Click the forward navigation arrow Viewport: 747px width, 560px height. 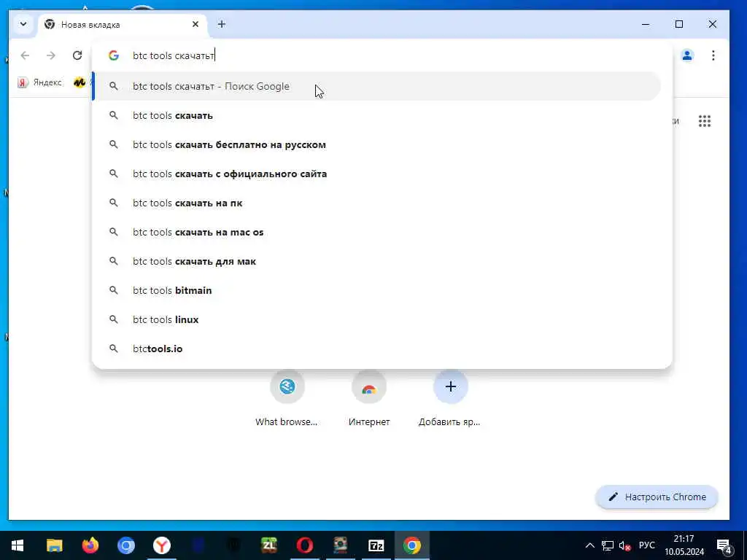(x=51, y=55)
